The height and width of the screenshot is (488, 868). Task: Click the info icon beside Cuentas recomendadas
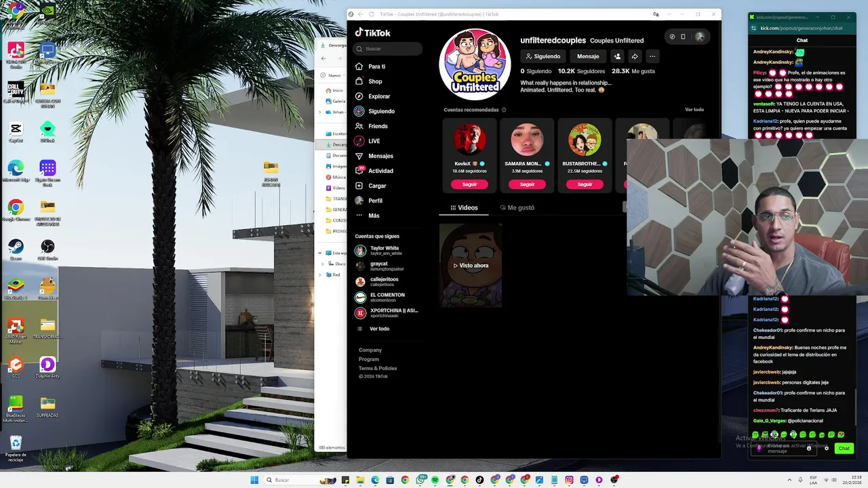pyautogui.click(x=503, y=110)
